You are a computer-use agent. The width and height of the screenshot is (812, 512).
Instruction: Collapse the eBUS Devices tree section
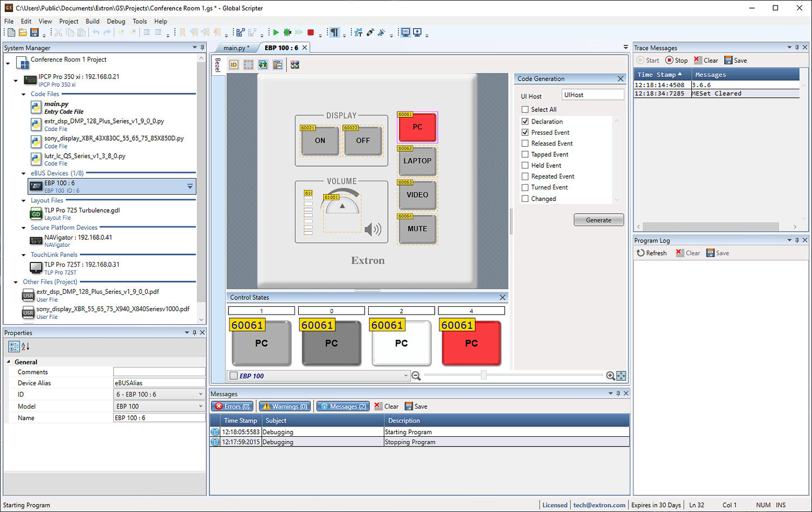point(23,174)
